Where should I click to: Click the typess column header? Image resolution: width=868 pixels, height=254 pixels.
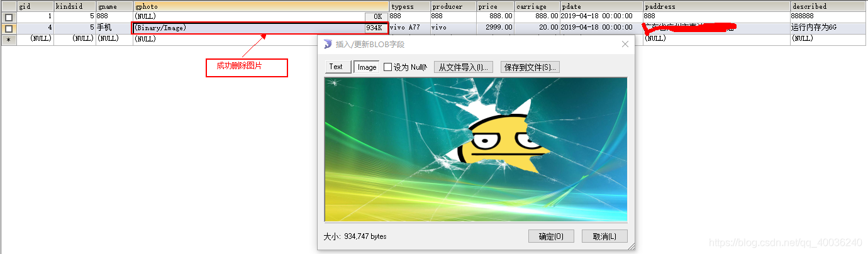tap(409, 6)
